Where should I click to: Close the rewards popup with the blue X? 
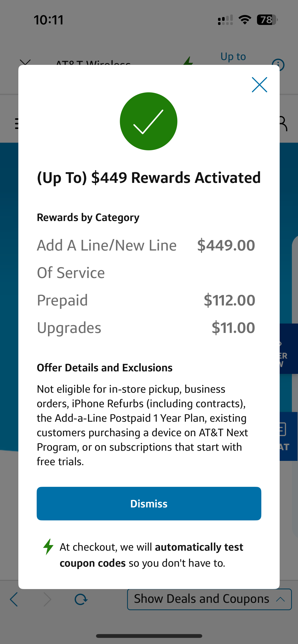(259, 85)
